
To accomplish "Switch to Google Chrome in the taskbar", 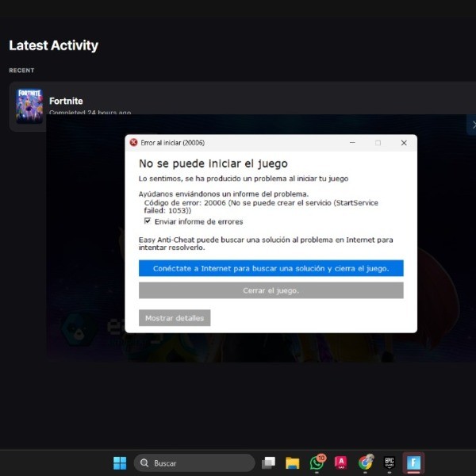I will click(365, 463).
